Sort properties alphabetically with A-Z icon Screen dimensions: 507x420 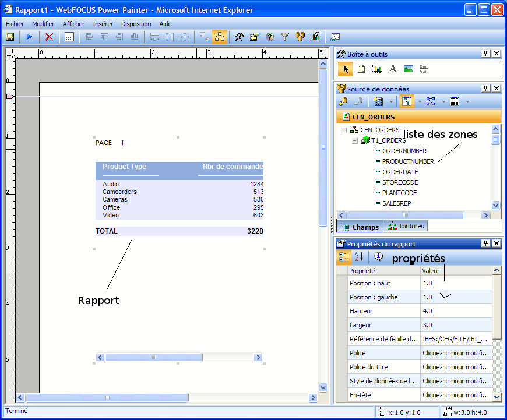click(358, 257)
